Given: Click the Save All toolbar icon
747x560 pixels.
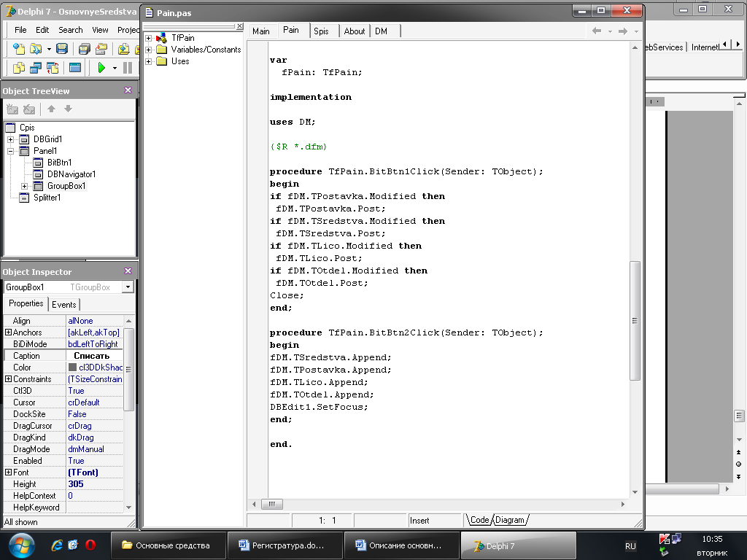Looking at the screenshot, I should point(85,49).
